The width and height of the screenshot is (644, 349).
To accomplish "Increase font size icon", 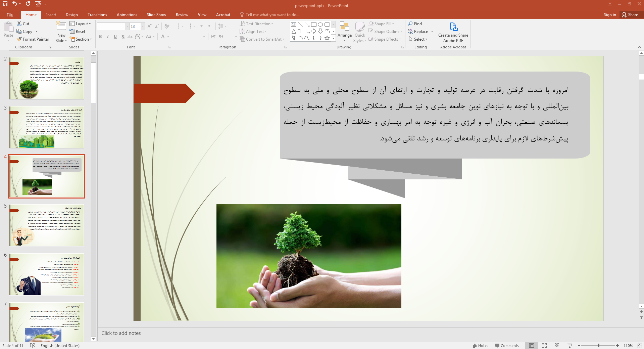I will click(x=149, y=26).
